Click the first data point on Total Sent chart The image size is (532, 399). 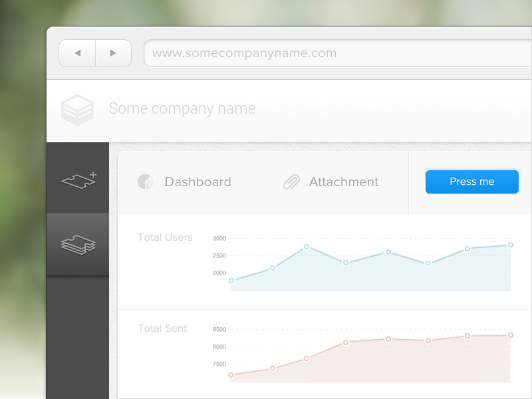pos(231,375)
